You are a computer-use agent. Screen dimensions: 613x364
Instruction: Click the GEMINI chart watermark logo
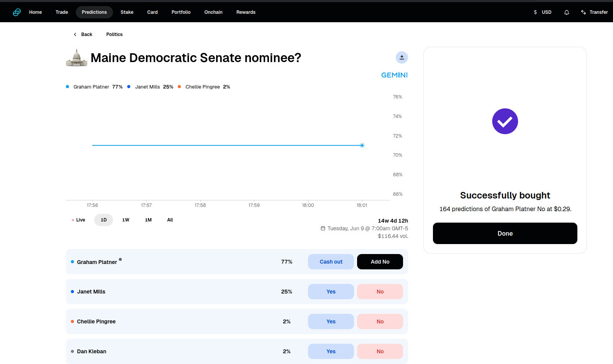point(395,75)
